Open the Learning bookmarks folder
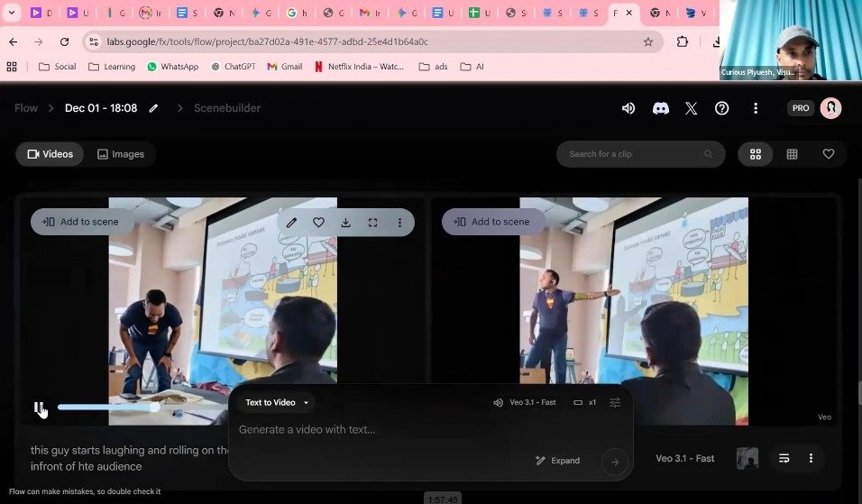This screenshot has width=862, height=504. pos(112,67)
